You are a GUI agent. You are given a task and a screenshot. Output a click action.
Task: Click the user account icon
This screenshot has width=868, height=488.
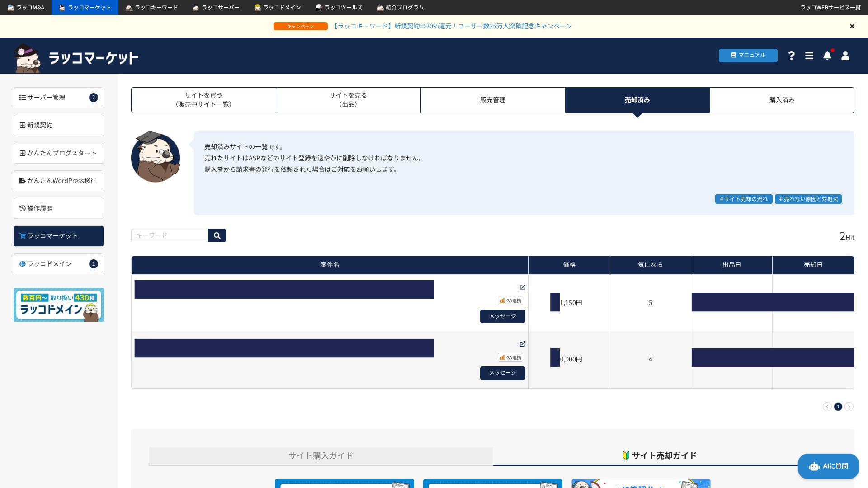pyautogui.click(x=845, y=56)
